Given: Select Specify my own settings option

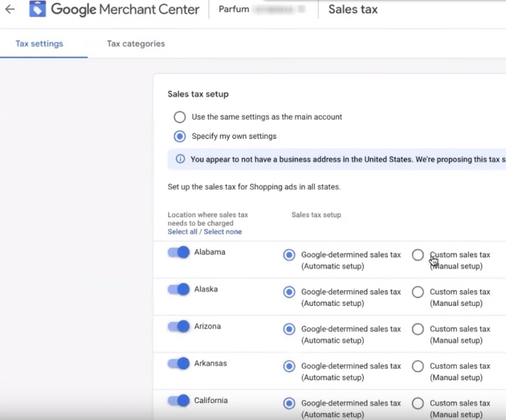Looking at the screenshot, I should (x=180, y=137).
